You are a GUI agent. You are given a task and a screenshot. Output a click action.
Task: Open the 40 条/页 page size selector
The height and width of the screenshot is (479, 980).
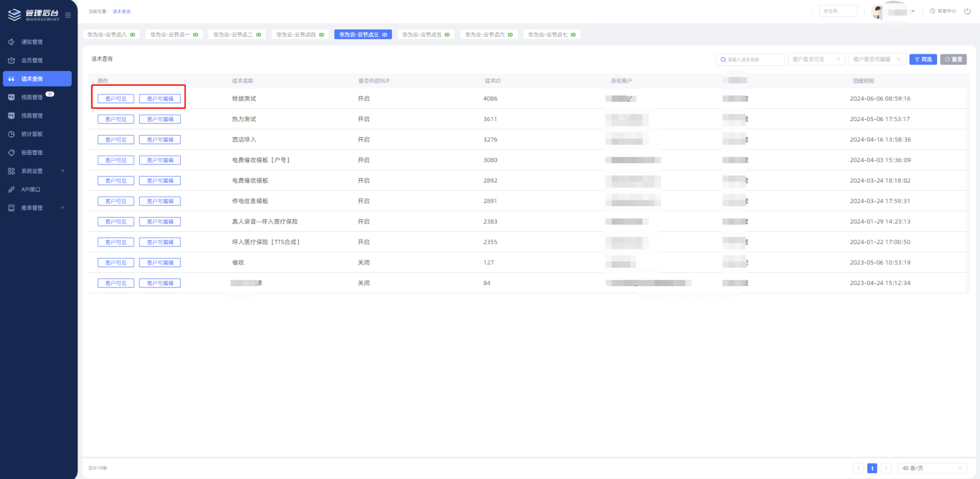click(931, 468)
